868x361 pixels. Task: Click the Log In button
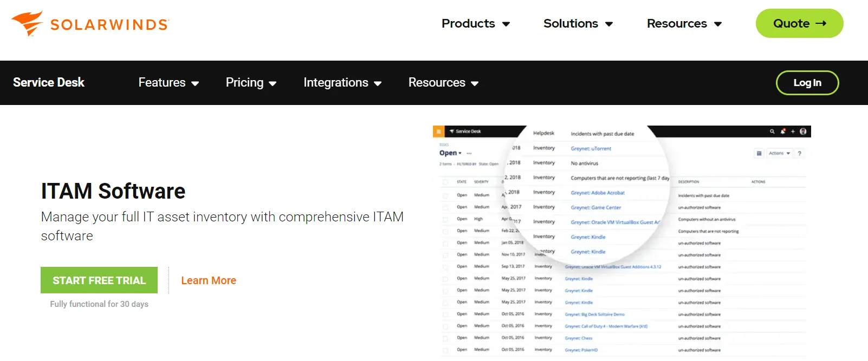807,83
